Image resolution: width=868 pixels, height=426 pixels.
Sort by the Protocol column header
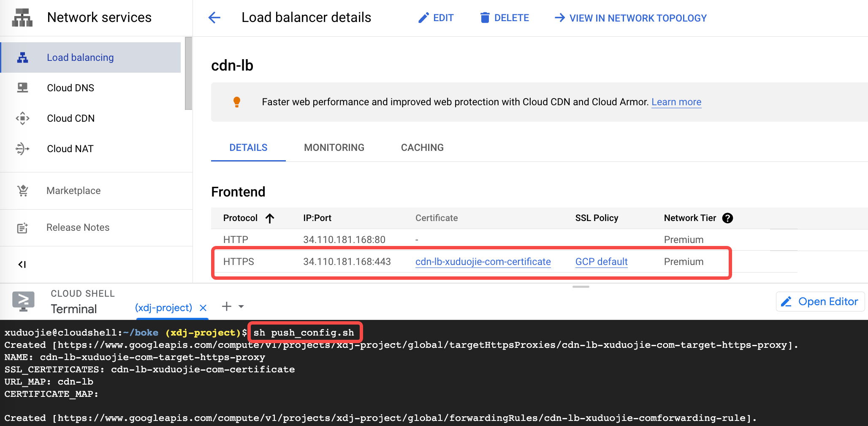click(x=240, y=218)
